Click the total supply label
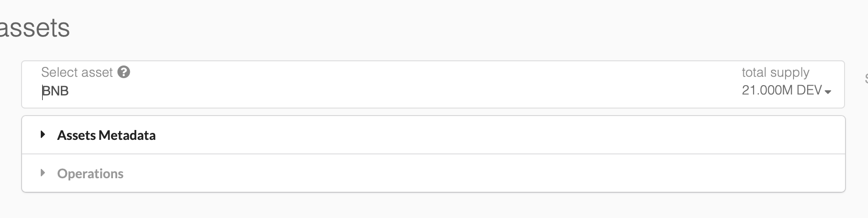The height and width of the screenshot is (218, 868). (775, 73)
